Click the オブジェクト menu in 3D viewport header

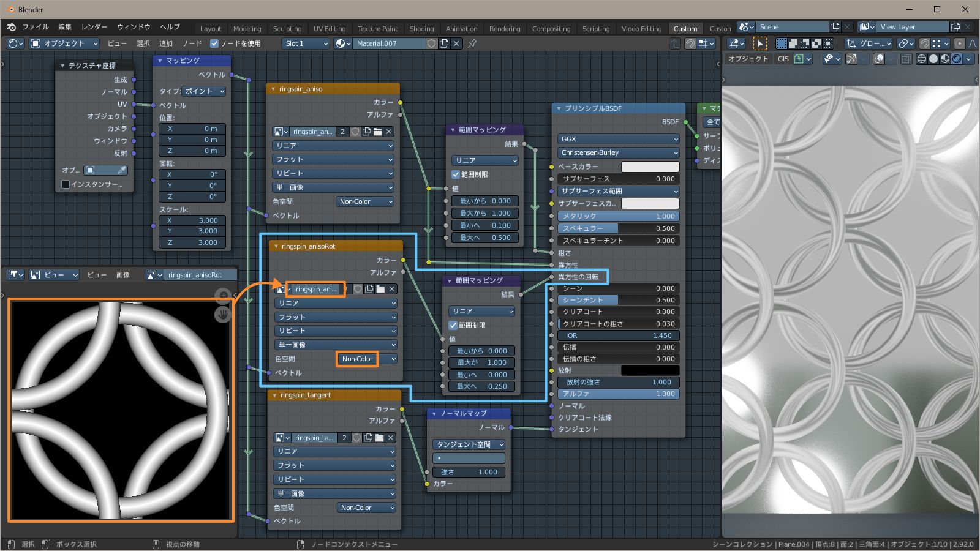(x=748, y=59)
